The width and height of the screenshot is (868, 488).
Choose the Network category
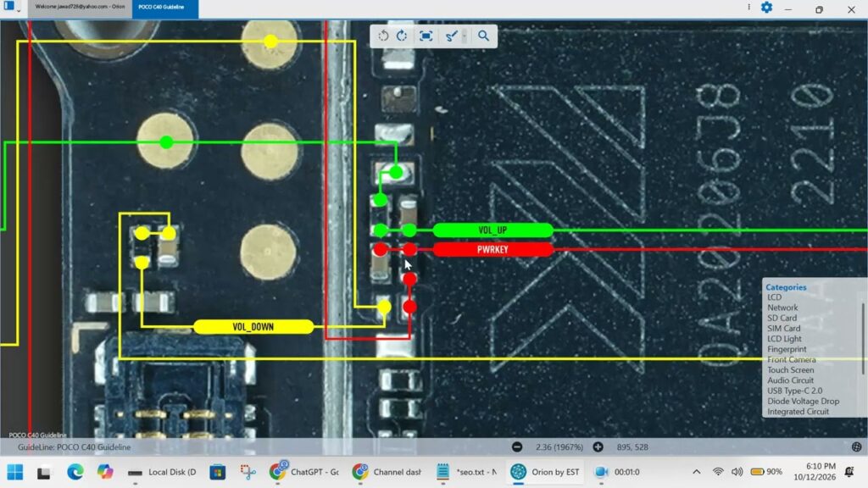(782, 308)
